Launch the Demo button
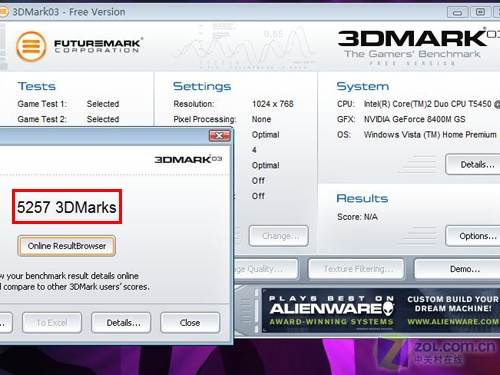500x375 pixels. coord(457,269)
